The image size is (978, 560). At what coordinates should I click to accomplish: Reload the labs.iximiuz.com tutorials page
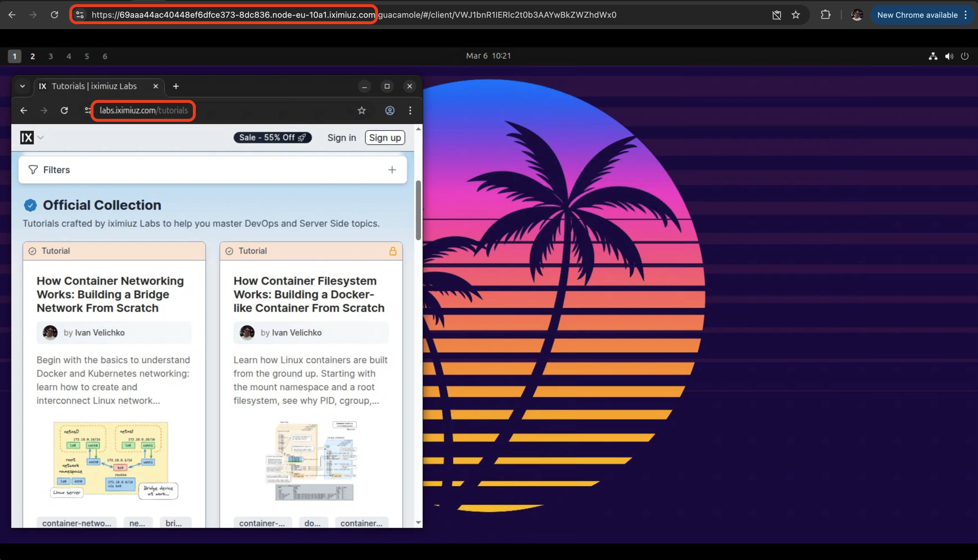point(64,110)
